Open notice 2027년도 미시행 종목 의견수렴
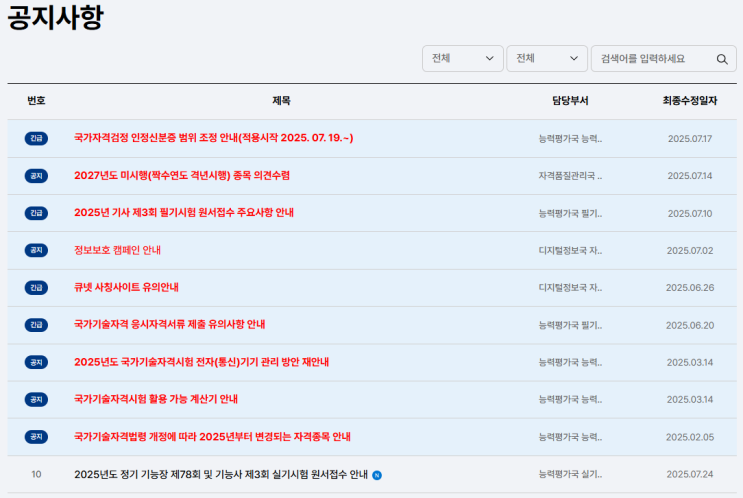Viewport: 743px width, 498px height. tap(181, 175)
